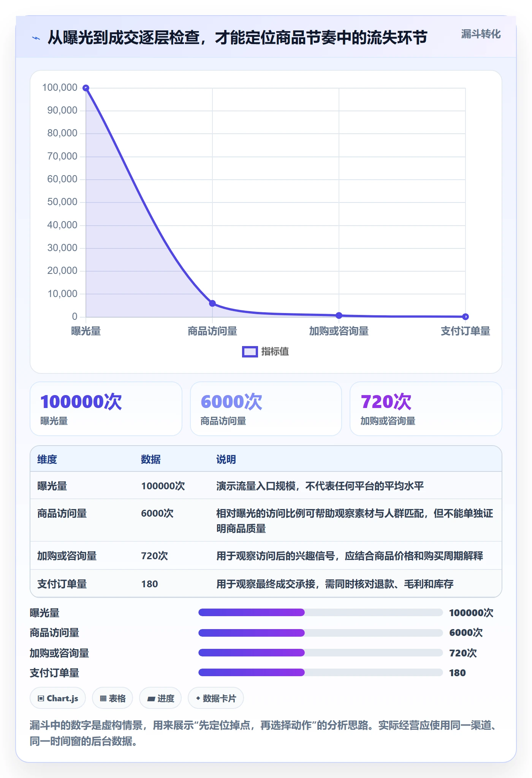The width and height of the screenshot is (532, 778).
Task: Select the 曝光量 cell in the table
Action: (52, 486)
